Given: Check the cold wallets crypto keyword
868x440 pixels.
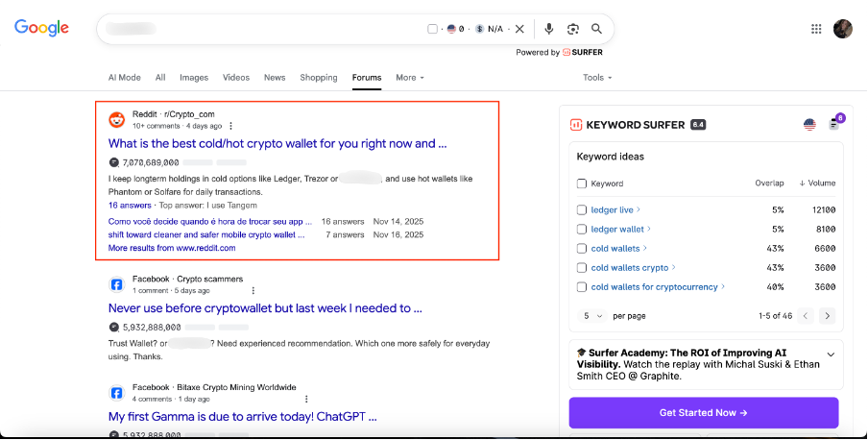Looking at the screenshot, I should pyautogui.click(x=582, y=268).
